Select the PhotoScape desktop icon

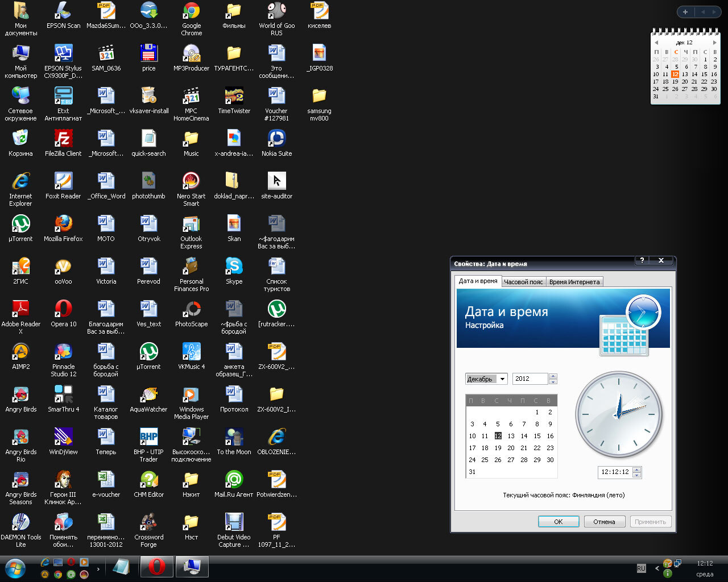pyautogui.click(x=191, y=314)
